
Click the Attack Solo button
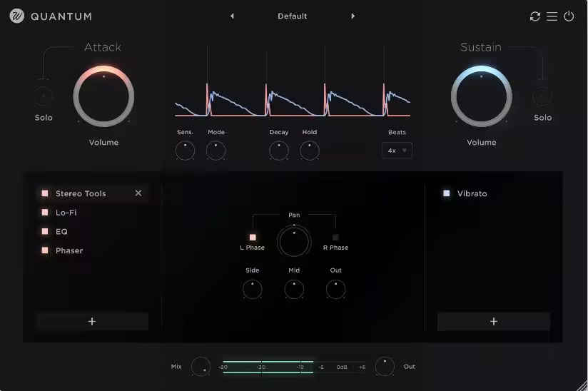(44, 96)
